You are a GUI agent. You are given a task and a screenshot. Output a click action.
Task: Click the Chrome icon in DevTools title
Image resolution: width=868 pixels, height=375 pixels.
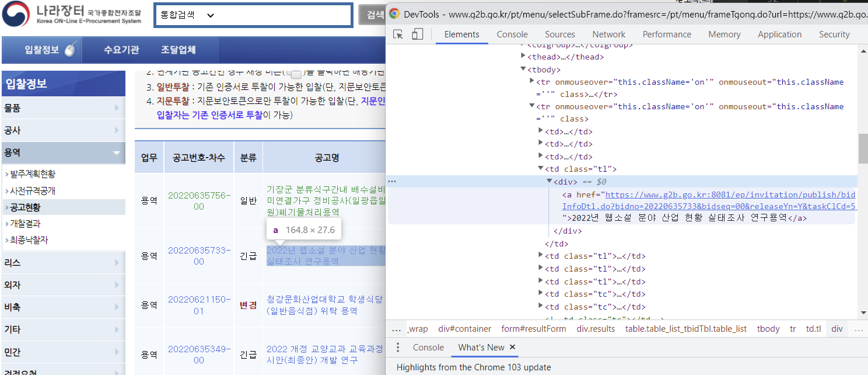394,13
